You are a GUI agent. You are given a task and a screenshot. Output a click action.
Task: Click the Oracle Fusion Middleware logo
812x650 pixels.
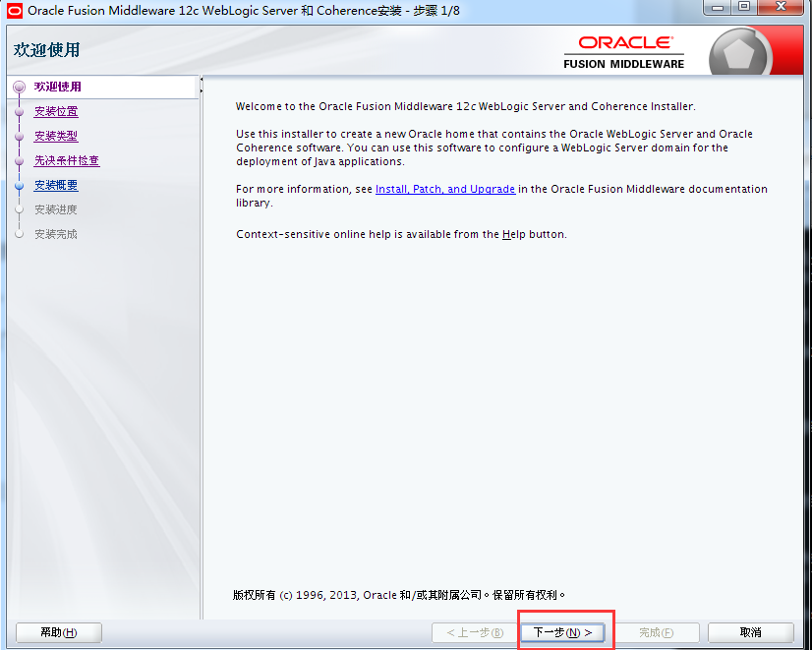click(624, 52)
